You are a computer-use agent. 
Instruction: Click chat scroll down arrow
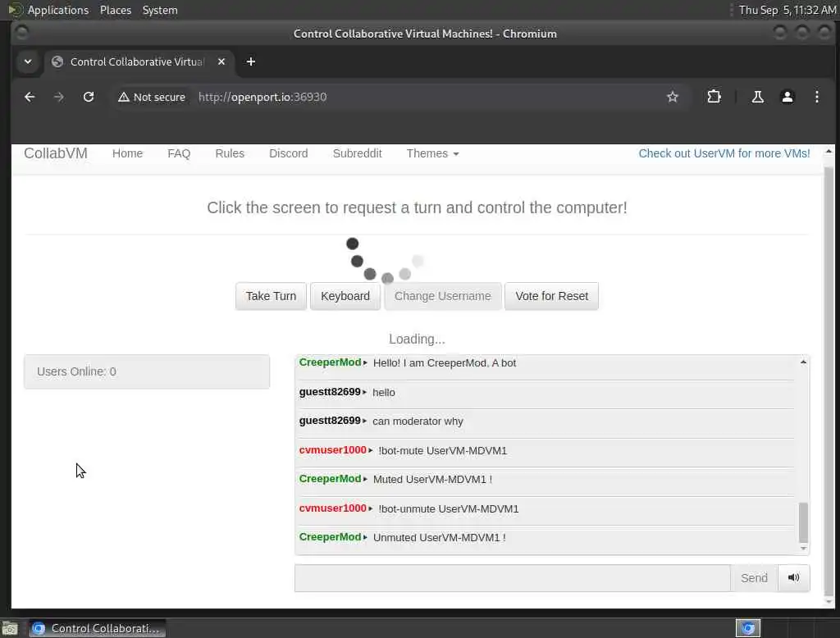point(803,549)
